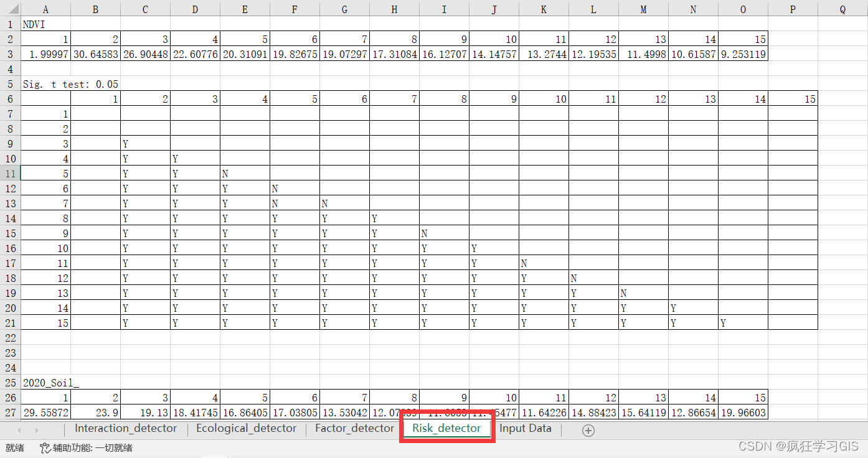Select cell with value 9.253119
868x458 pixels.
click(x=743, y=54)
